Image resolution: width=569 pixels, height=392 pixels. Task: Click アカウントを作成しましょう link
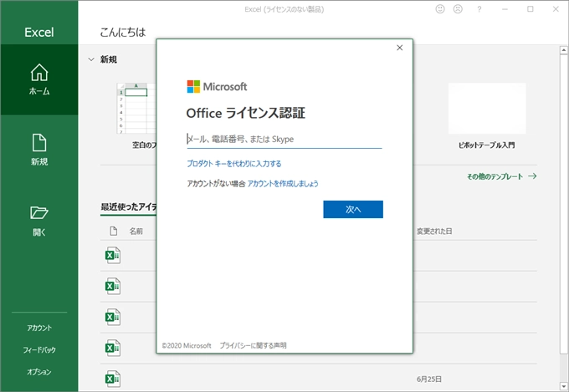point(283,184)
